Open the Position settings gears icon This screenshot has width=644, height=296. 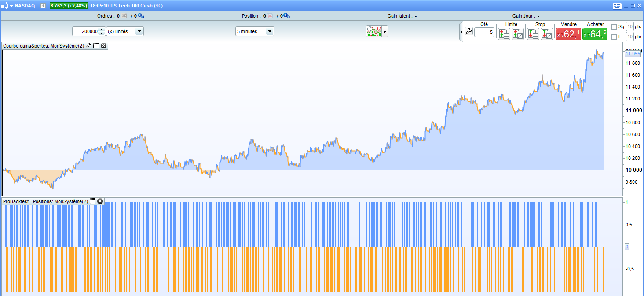tap(286, 16)
